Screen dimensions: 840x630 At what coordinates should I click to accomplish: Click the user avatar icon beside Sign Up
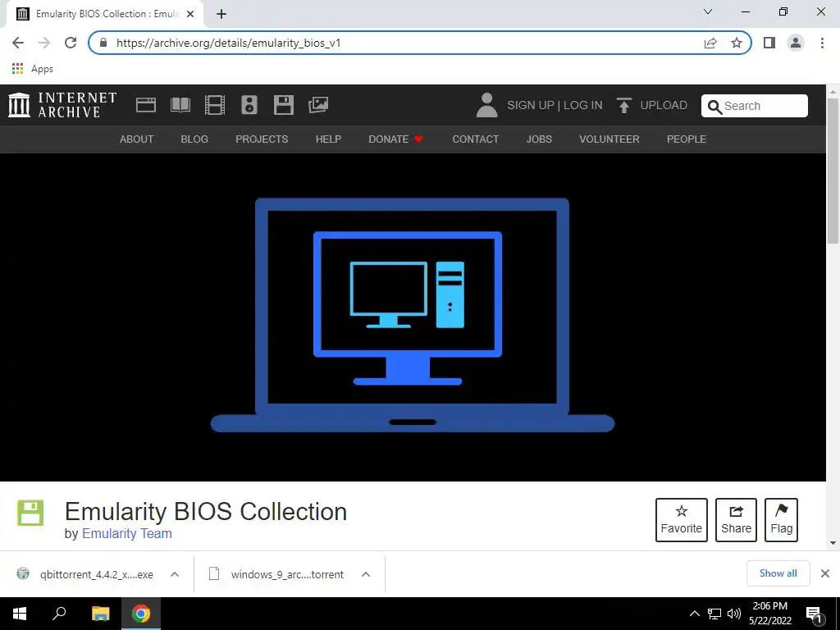click(x=486, y=105)
